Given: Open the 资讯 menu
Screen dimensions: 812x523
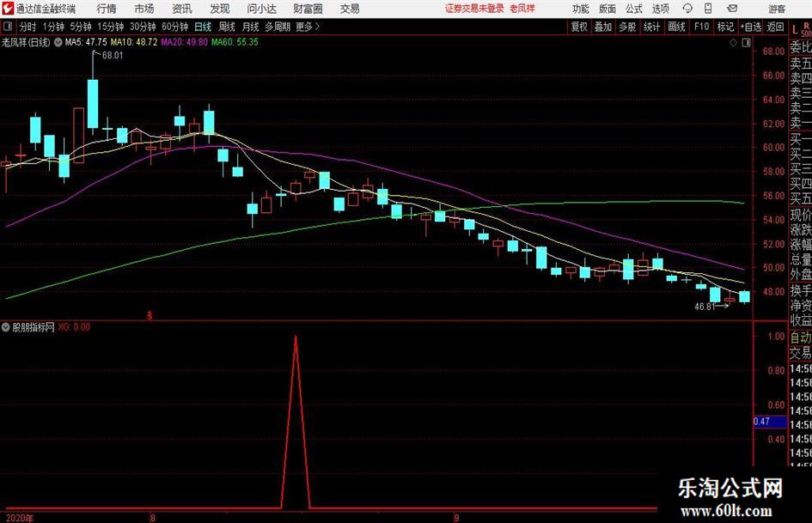Looking at the screenshot, I should pyautogui.click(x=182, y=9).
